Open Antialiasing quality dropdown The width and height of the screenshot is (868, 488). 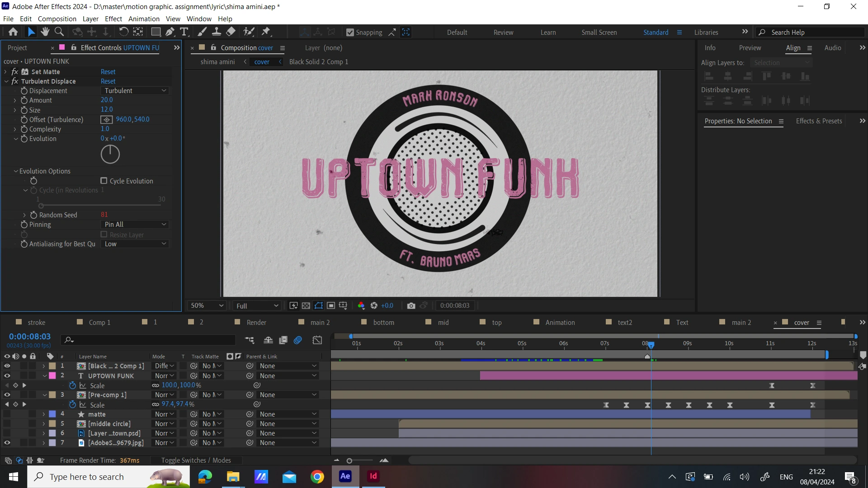pyautogui.click(x=135, y=244)
